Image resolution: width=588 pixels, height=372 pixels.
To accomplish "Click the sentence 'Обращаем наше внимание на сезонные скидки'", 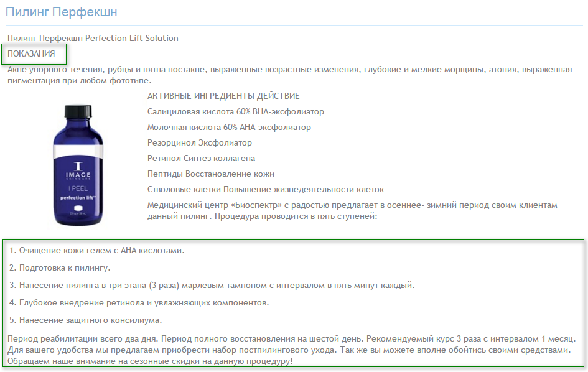I will (x=150, y=361).
